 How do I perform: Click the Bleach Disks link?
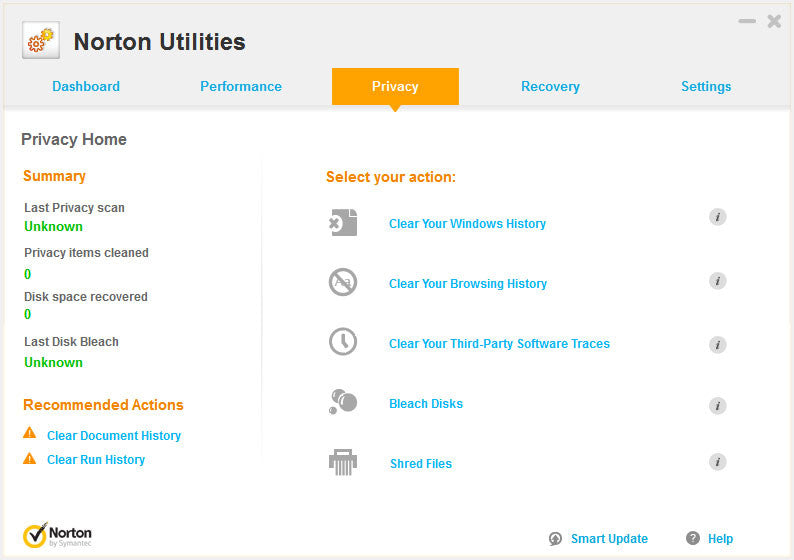point(426,404)
